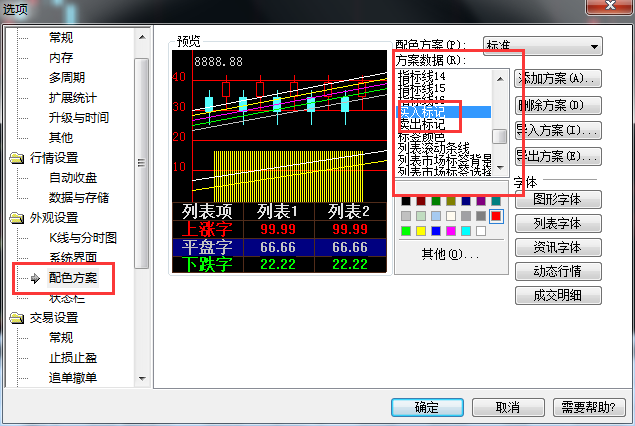Open the 行情设置 folder icon

tap(17, 158)
